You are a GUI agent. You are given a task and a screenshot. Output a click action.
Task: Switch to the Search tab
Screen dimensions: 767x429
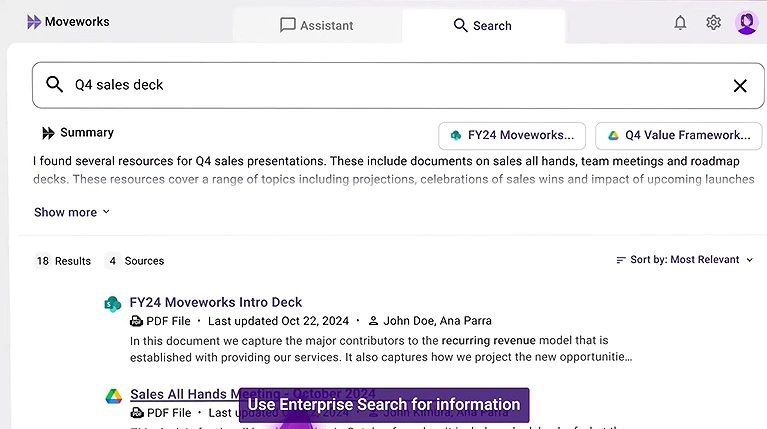483,25
